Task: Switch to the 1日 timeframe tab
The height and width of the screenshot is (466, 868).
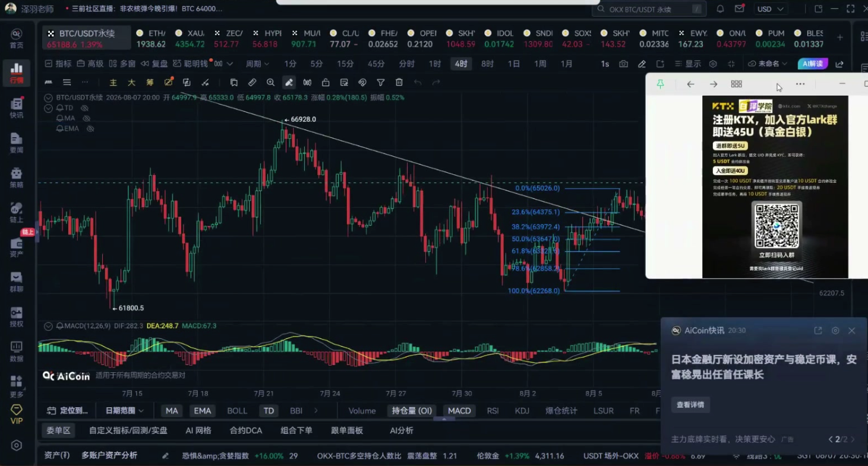Action: click(514, 64)
